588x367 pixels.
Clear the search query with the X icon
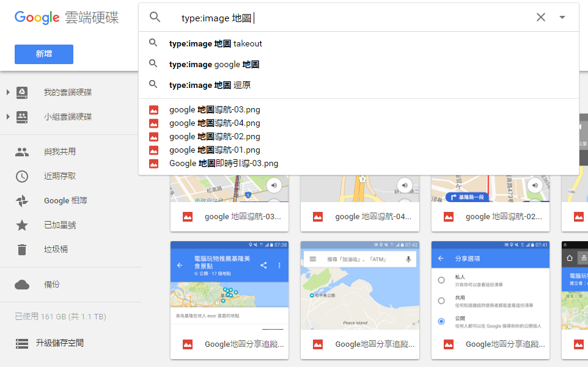[x=540, y=17]
